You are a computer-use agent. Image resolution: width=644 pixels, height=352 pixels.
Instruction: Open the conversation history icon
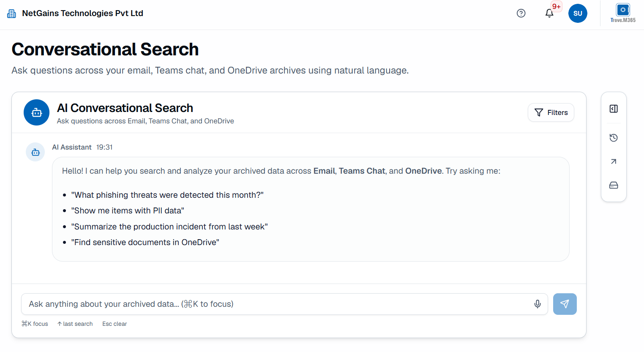[614, 138]
